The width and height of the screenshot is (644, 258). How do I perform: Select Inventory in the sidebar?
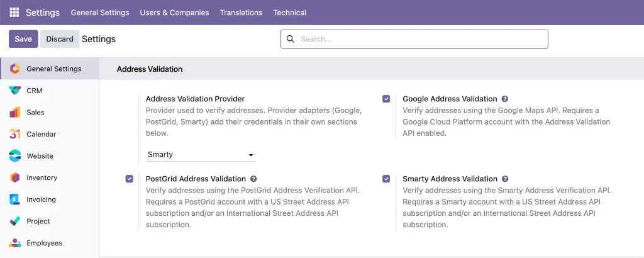click(50, 177)
